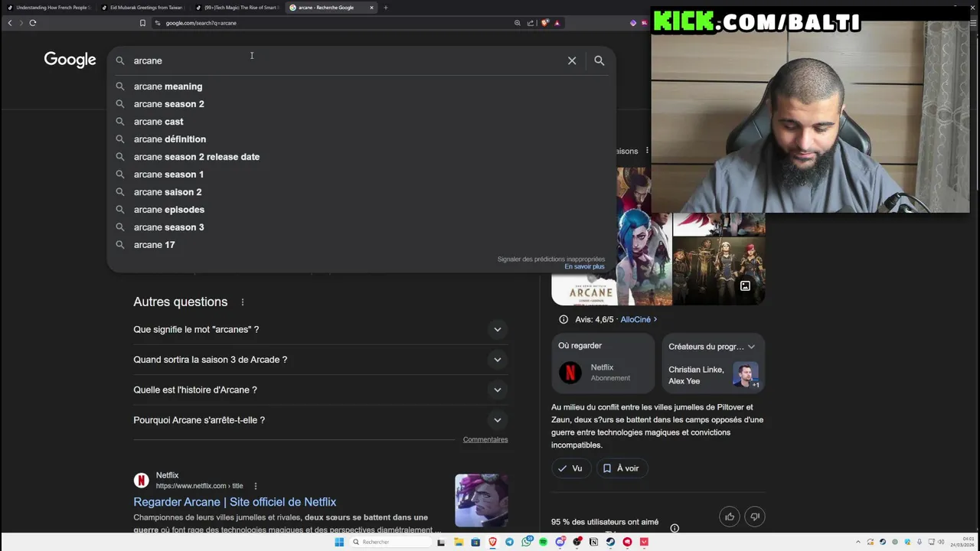Open Discord from the taskbar
The height and width of the screenshot is (551, 980).
coord(560,542)
